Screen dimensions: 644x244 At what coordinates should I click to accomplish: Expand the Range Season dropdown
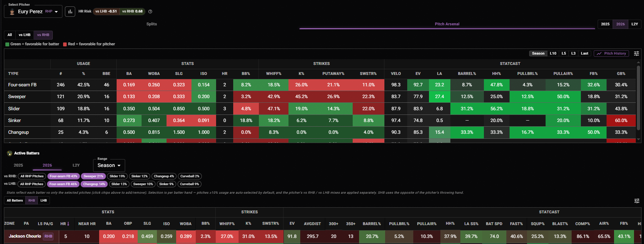pos(109,166)
